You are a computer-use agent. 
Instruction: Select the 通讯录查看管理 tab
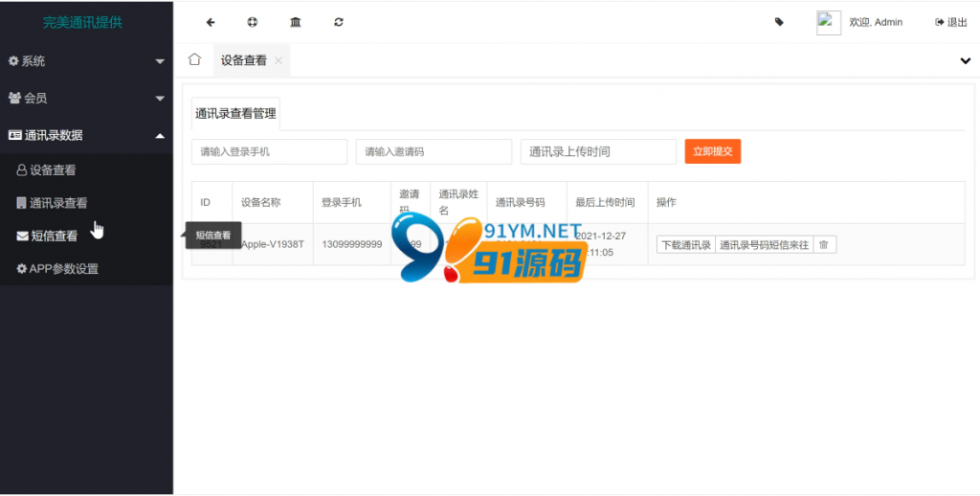pos(235,114)
